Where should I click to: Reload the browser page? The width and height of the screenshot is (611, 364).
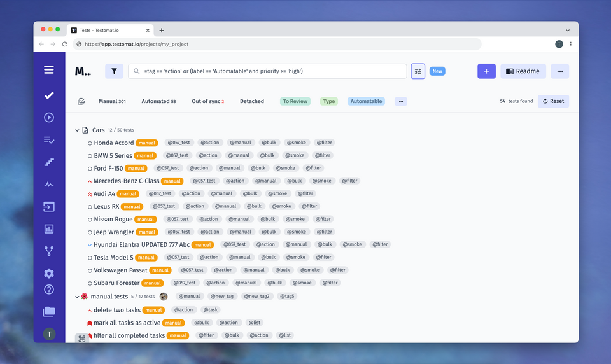coord(65,44)
